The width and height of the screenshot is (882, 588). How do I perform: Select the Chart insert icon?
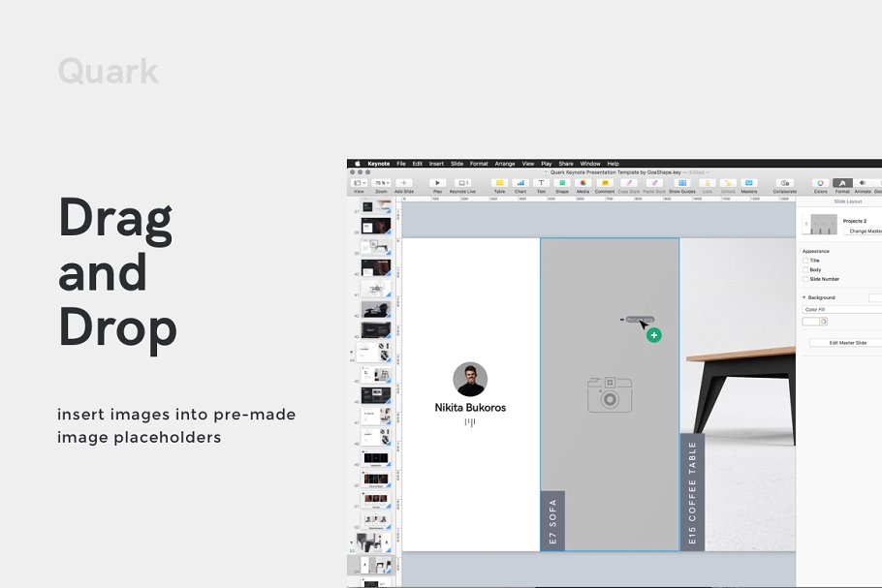pos(520,182)
